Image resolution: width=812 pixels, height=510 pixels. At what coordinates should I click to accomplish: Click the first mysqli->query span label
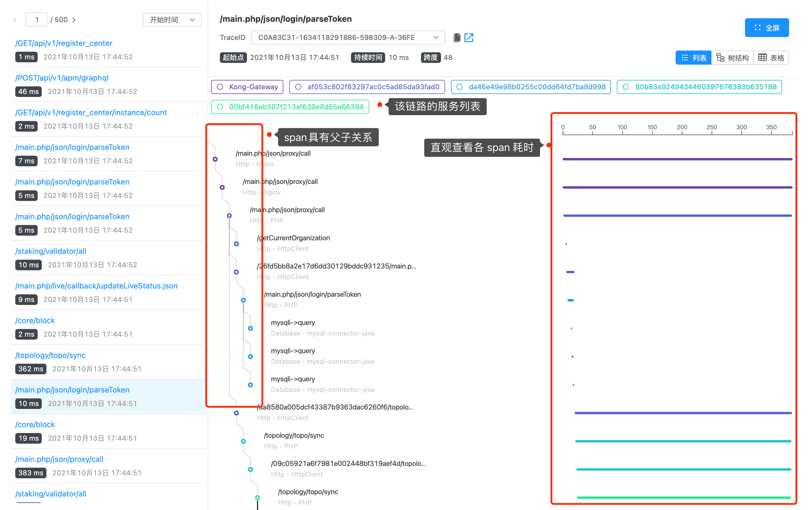click(x=293, y=323)
